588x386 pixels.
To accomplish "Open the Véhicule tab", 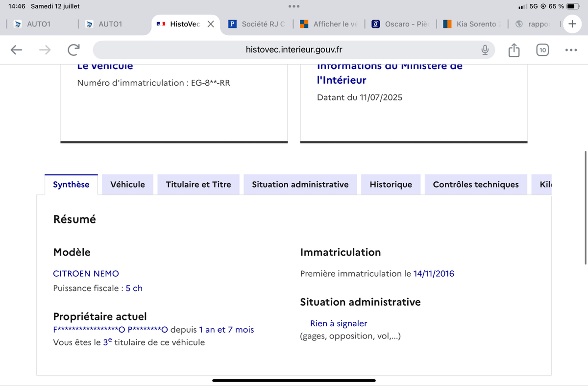I will (x=127, y=185).
